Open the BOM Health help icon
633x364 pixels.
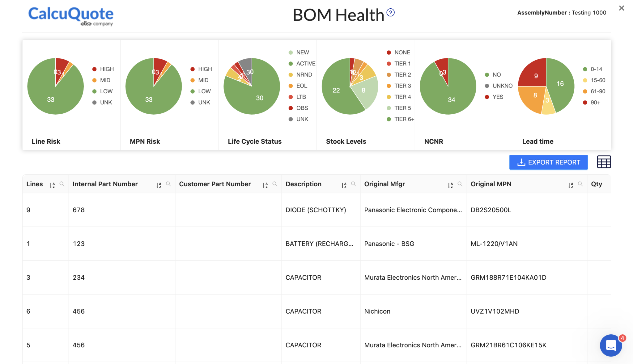(x=390, y=12)
